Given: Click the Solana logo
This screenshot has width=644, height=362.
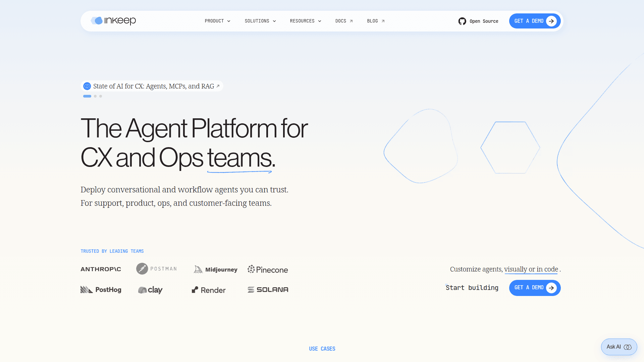Looking at the screenshot, I should (268, 290).
